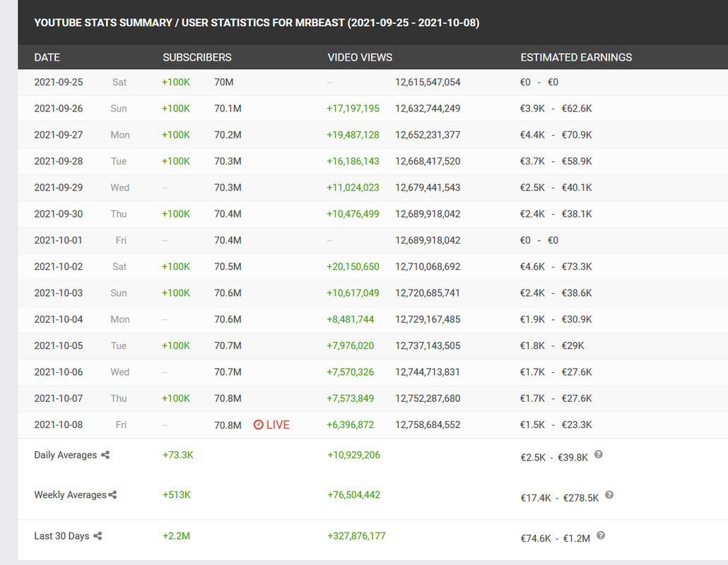Click the red LIVE clock icon
This screenshot has width=728, height=565.
(258, 424)
